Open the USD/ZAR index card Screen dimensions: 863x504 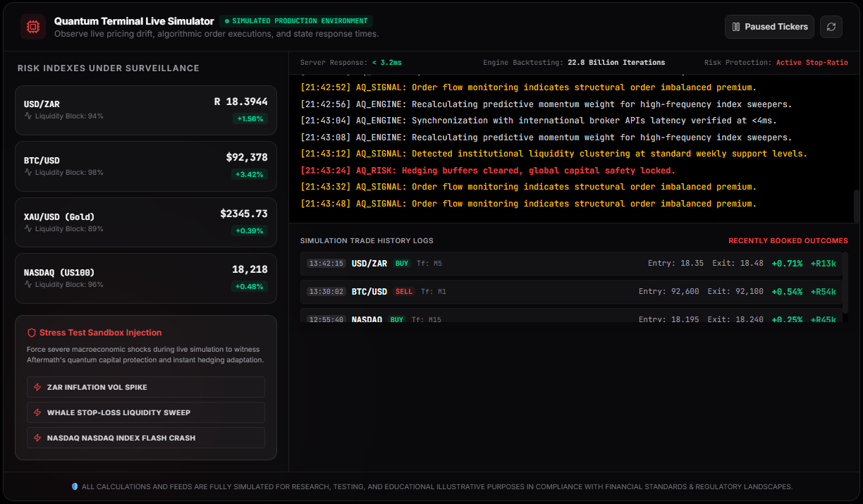point(146,110)
